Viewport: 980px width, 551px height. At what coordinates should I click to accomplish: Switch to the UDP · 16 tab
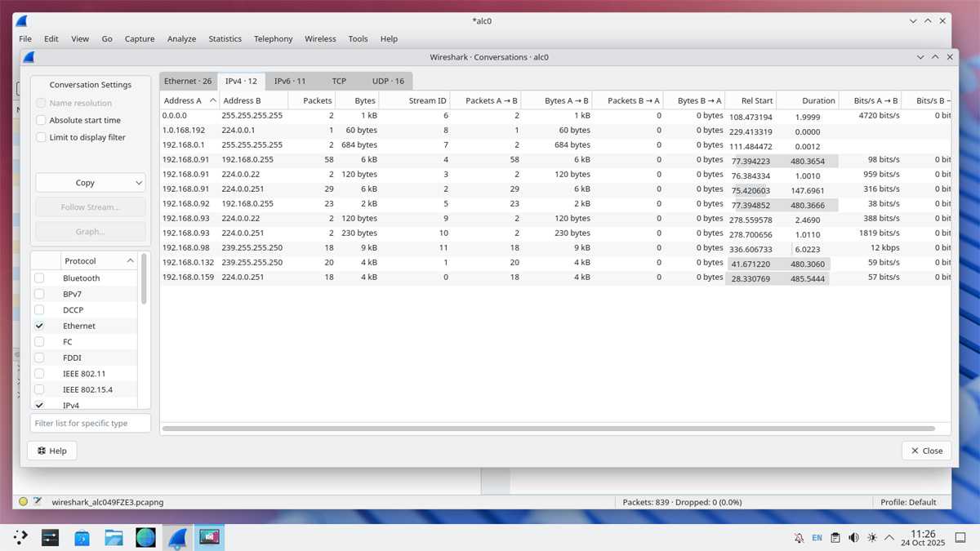click(x=388, y=81)
